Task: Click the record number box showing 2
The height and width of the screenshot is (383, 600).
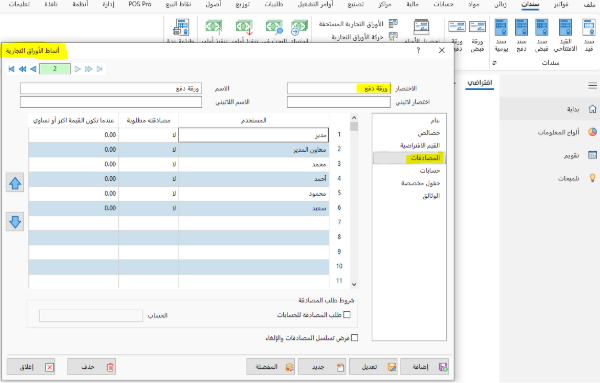Action: (x=55, y=69)
